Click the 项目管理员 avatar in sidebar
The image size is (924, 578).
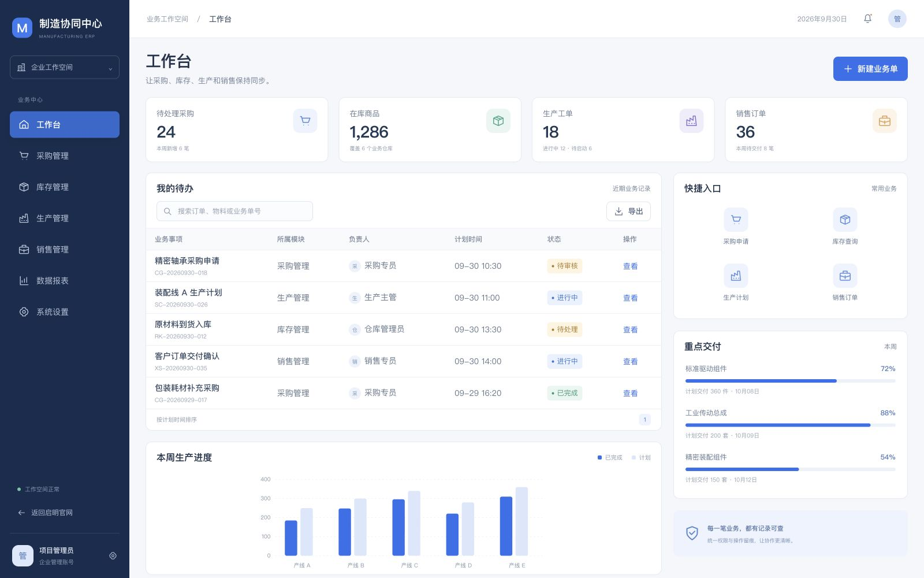coord(23,555)
